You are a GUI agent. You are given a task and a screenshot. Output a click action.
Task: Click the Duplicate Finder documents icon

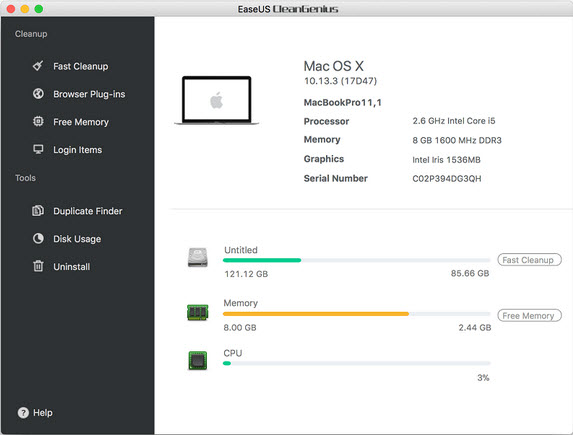(38, 211)
